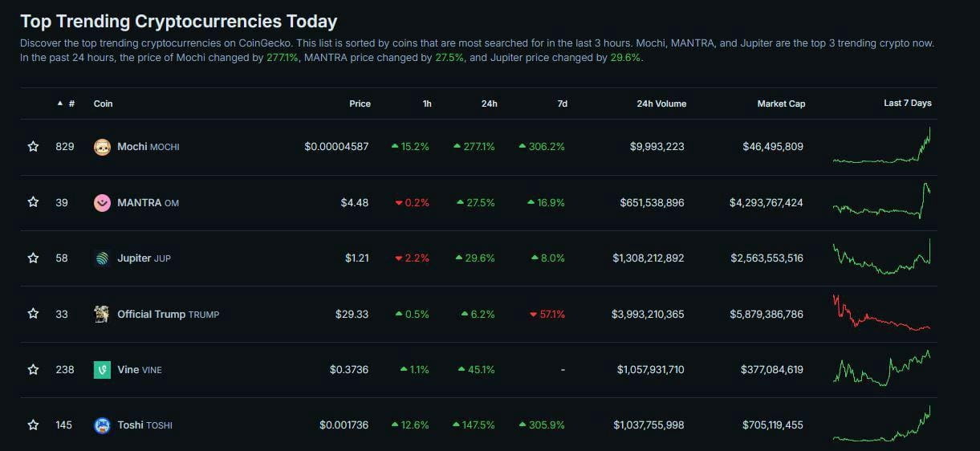Open Vine's 7-day sparkline chart
Screen dimensions: 980x451
[x=882, y=368]
